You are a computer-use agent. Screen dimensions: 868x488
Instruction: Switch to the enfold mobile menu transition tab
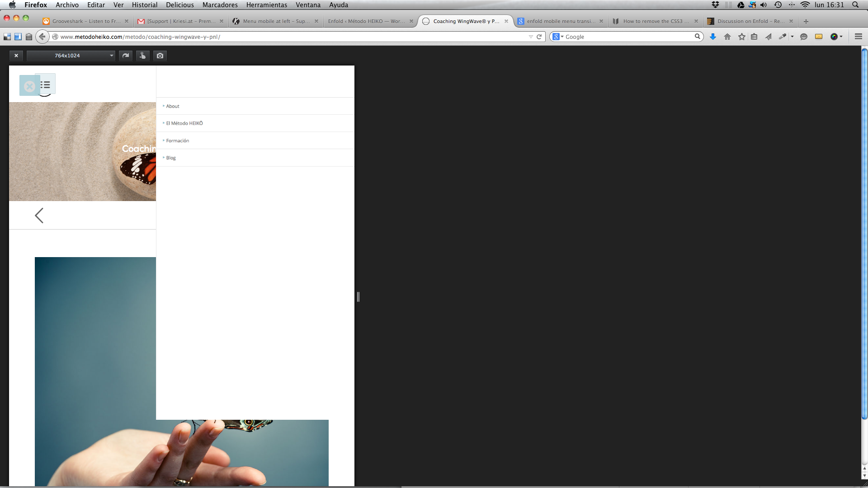pyautogui.click(x=561, y=21)
